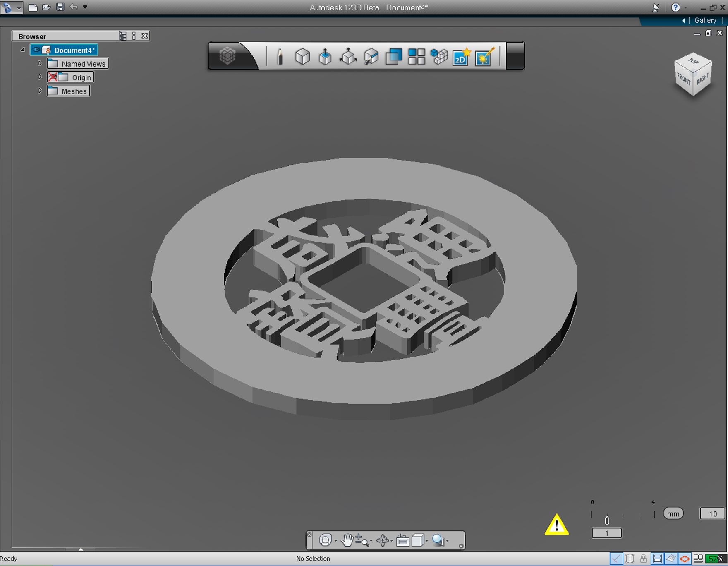Choose the Extrude/press-pull tool with up arrow
This screenshot has height=566, width=728.
(325, 56)
